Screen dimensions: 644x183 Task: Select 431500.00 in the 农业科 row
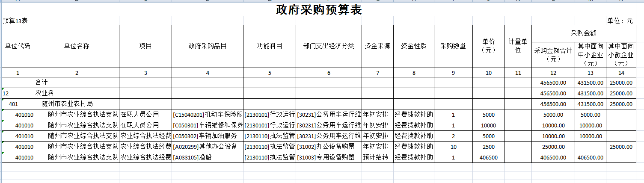click(591, 93)
